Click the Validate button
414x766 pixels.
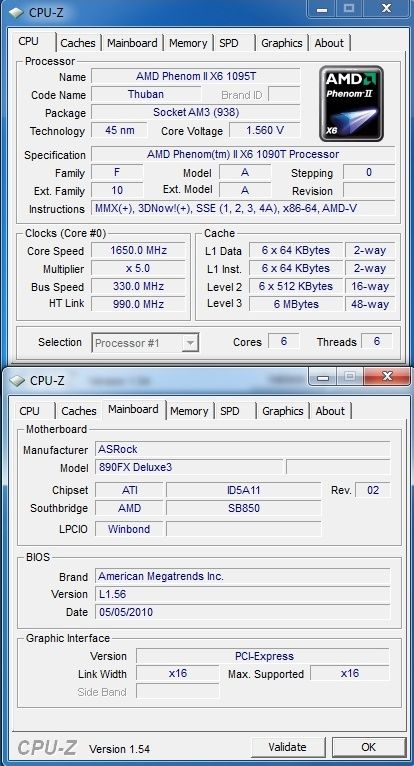pos(288,747)
